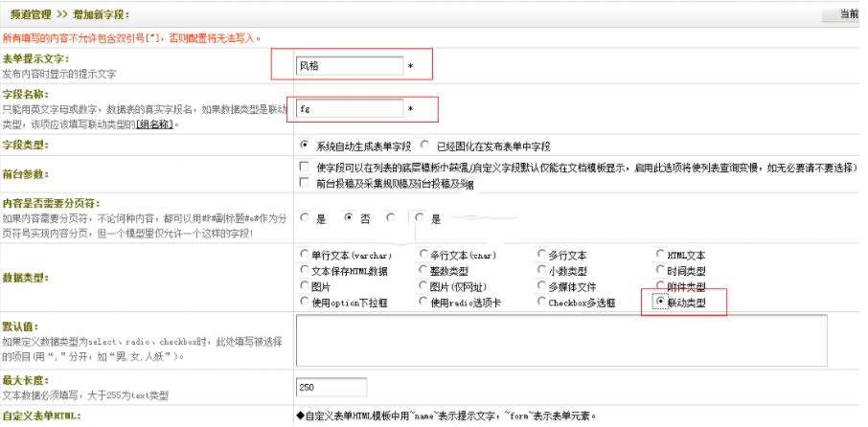Click inside the 默认值 text area
The width and height of the screenshot is (868, 427).
coord(560,341)
